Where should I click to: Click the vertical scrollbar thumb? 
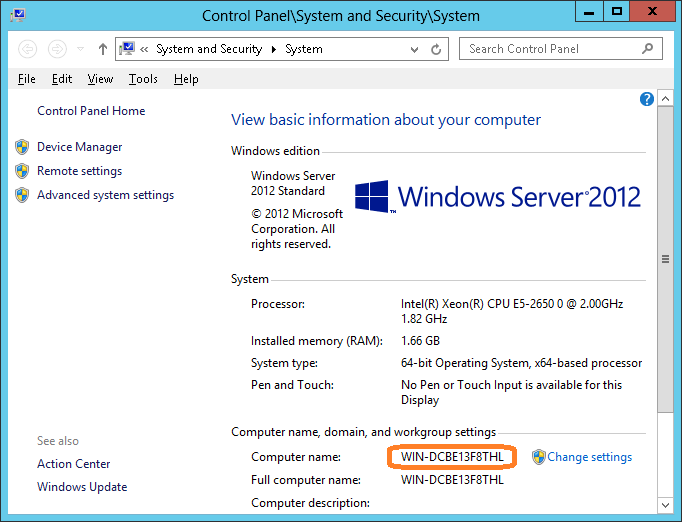(665, 260)
